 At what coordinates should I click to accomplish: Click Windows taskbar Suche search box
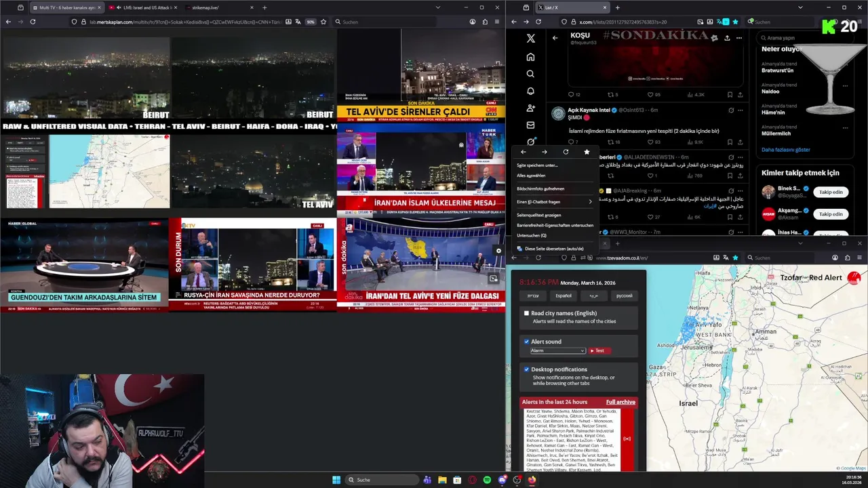coord(382,480)
